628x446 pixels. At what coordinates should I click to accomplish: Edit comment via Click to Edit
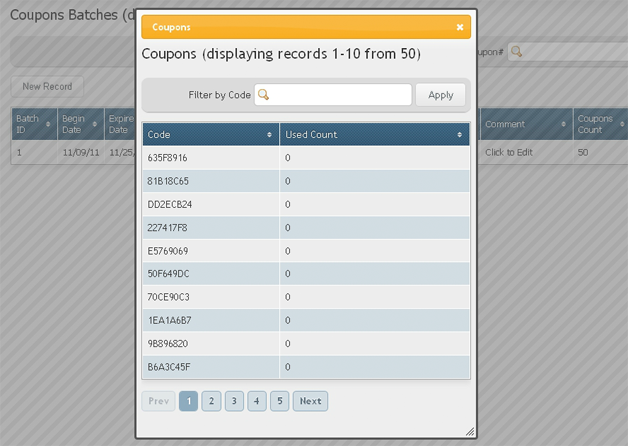tap(511, 153)
